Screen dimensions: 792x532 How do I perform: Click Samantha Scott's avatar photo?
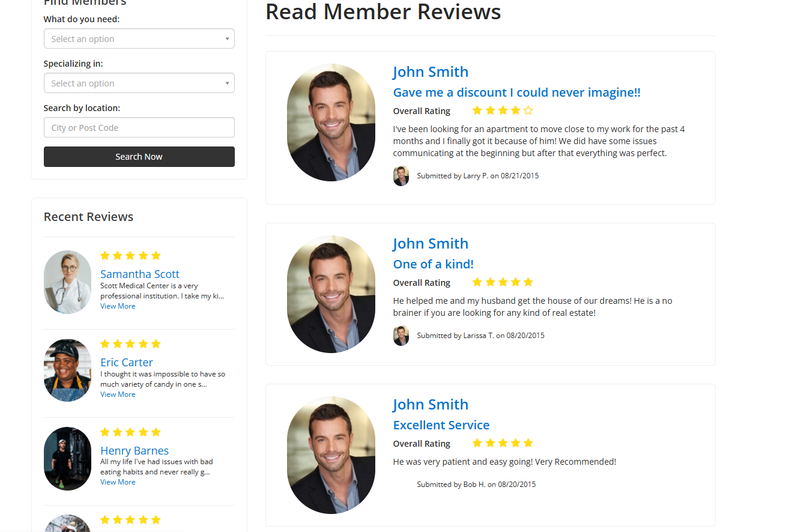[x=68, y=282]
